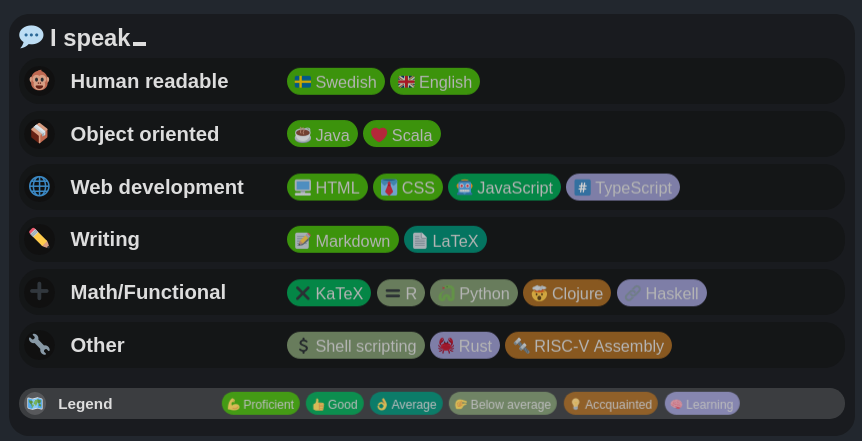Open the TypeScript badge
This screenshot has height=441, width=862.
(x=623, y=187)
